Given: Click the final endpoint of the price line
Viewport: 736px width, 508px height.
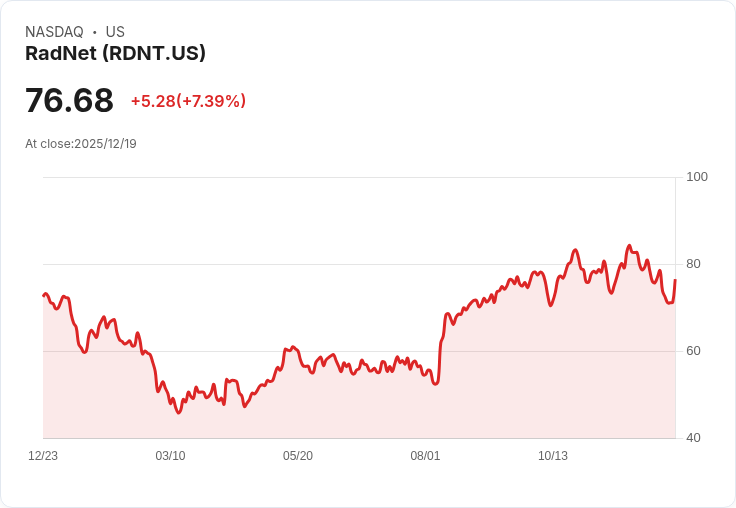Looking at the screenshot, I should click(675, 280).
